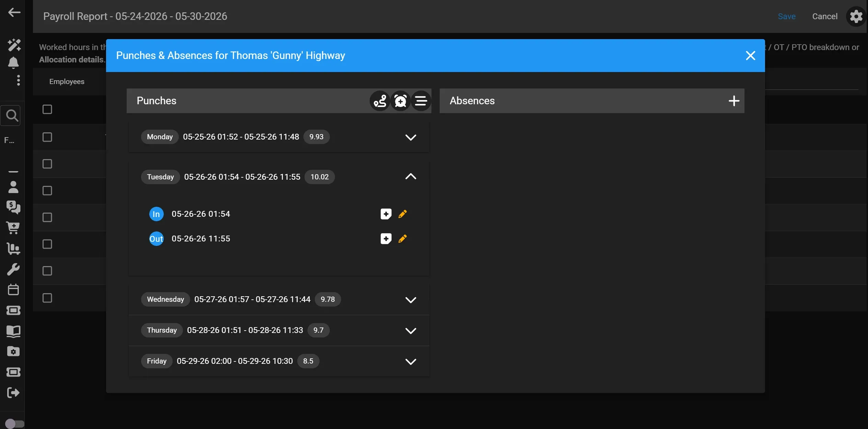Check the last employee row checkbox

click(x=47, y=298)
